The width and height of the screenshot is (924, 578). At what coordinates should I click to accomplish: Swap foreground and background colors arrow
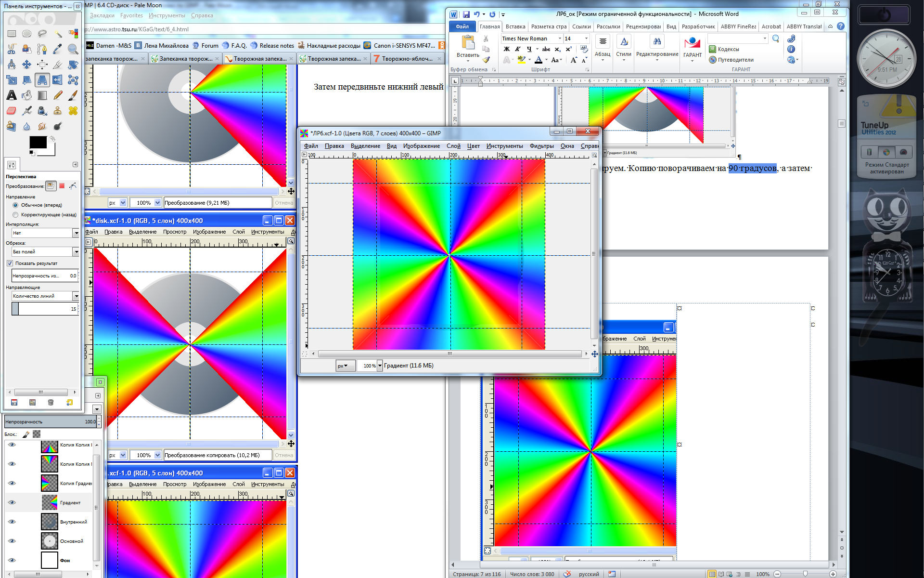pos(52,139)
